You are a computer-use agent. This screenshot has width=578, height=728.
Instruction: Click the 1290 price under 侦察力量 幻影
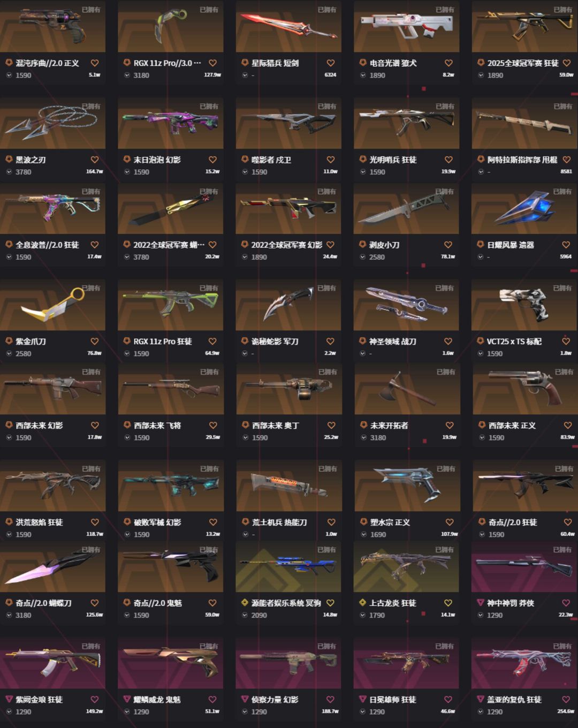point(259,712)
